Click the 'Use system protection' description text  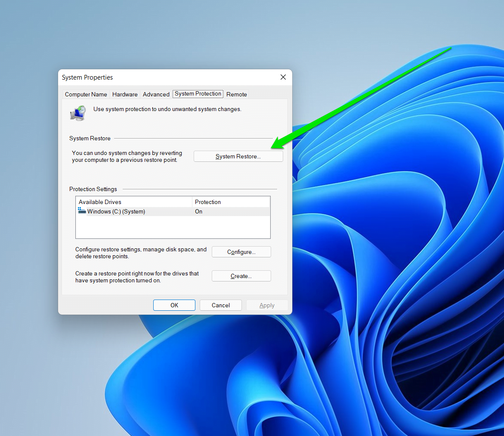(167, 109)
